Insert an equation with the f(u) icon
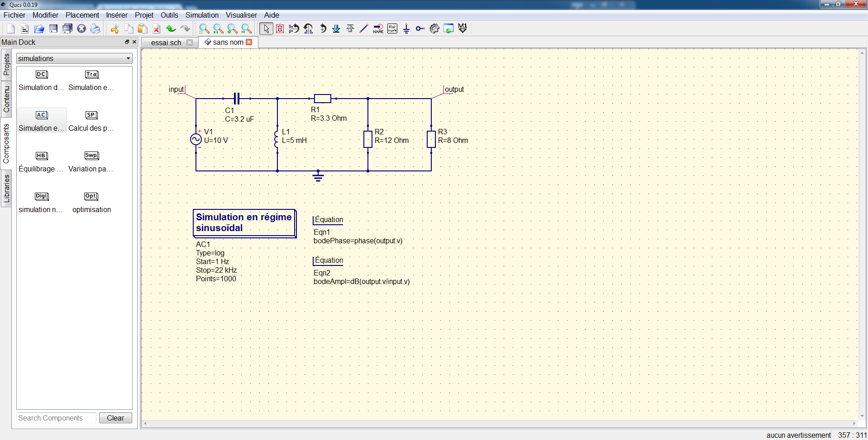This screenshot has width=868, height=440. (392, 29)
